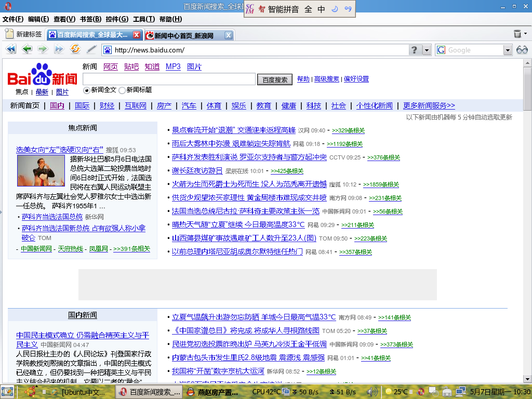532x399 pixels.
Task: Click the chat bubbles tray icon
Action: [x=433, y=392]
